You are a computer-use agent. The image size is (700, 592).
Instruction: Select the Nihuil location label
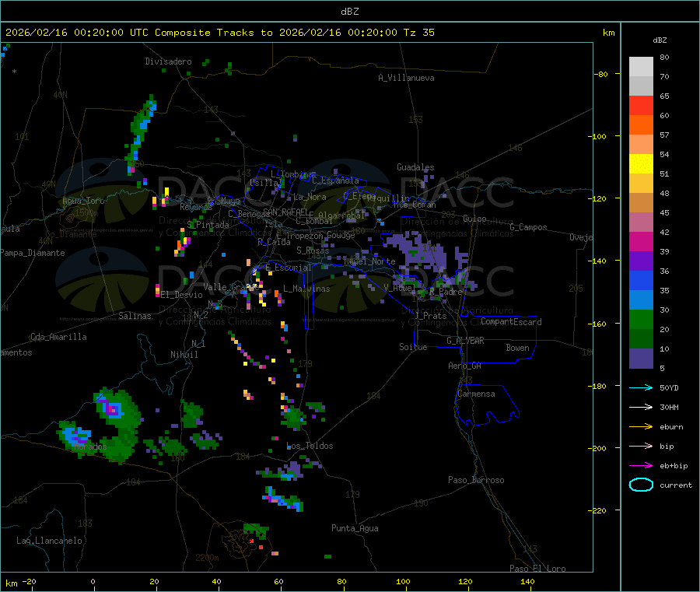click(184, 355)
